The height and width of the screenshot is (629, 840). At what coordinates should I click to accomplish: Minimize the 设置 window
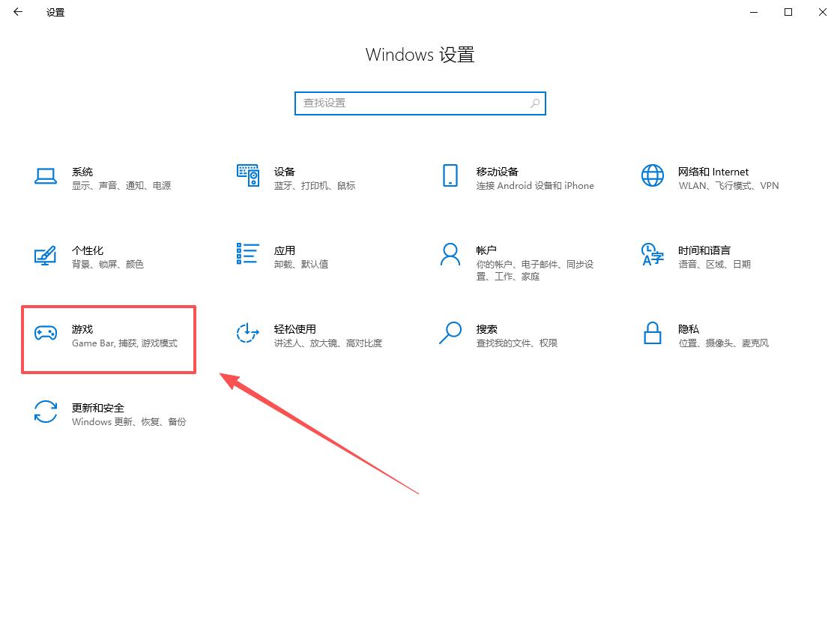754,12
